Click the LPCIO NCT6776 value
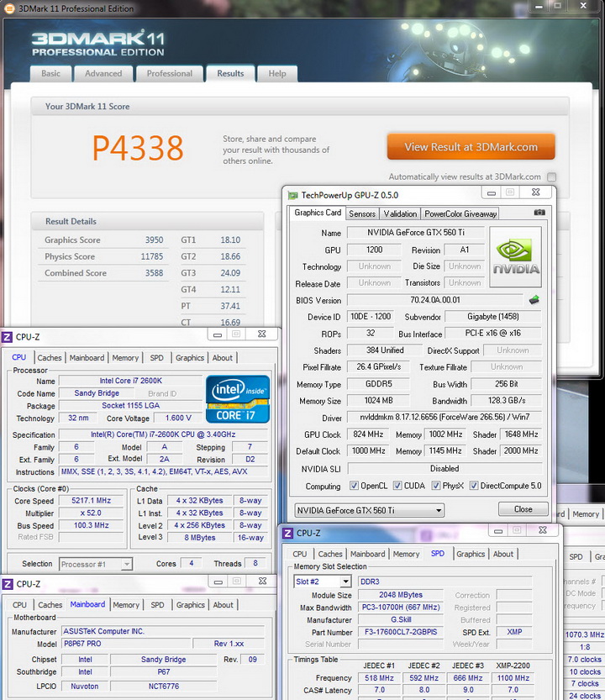The height and width of the screenshot is (700, 605). 163,687
